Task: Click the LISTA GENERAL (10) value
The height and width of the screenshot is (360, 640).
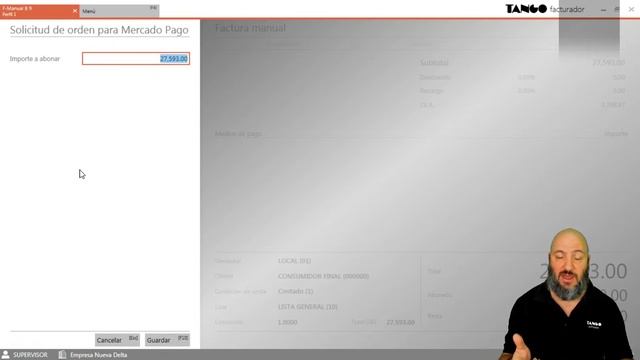Action: pos(307,307)
